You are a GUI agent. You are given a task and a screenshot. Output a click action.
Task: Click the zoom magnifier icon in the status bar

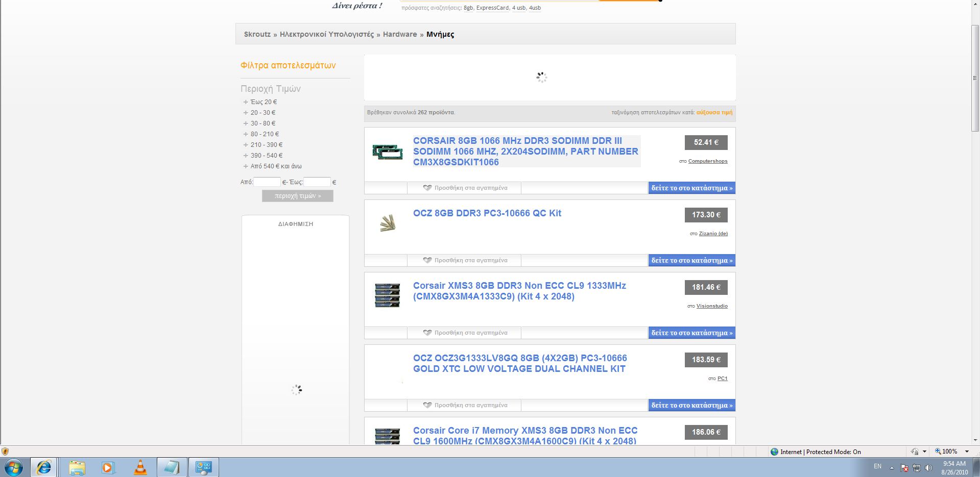click(x=938, y=451)
